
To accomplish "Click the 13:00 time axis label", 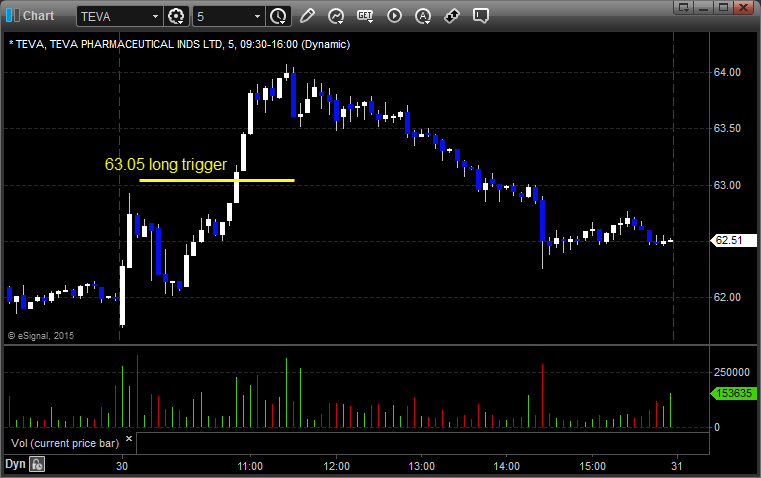I will click(421, 466).
